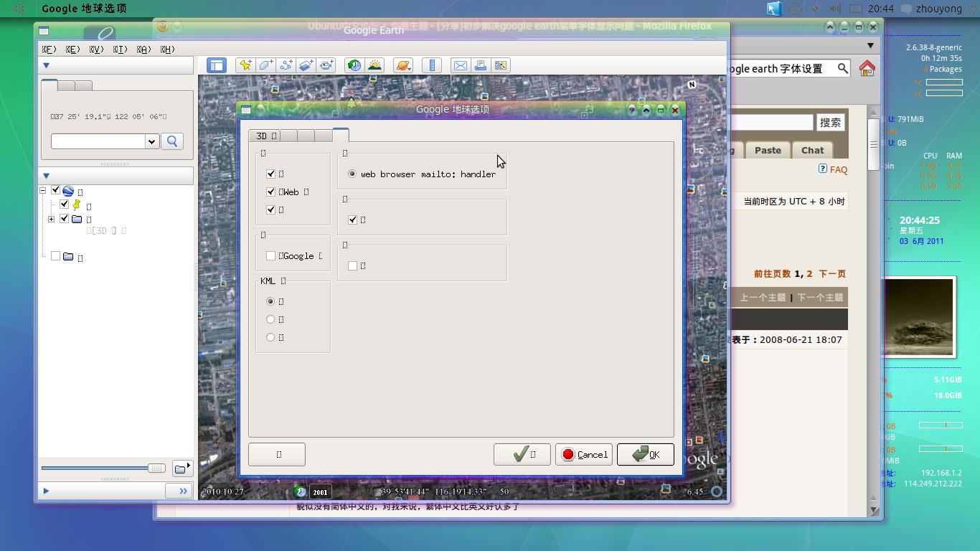The image size is (980, 551).
Task: Expand the folder node with the plus sign
Action: [51, 219]
